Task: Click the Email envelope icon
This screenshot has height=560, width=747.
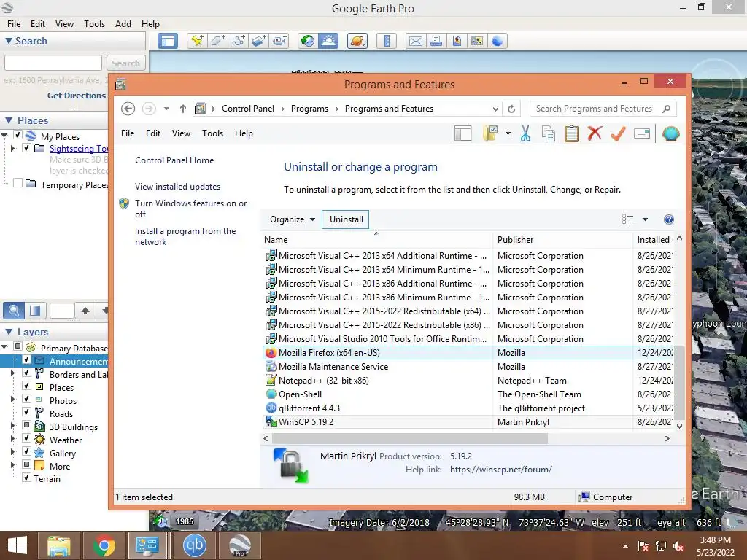Action: tap(415, 41)
